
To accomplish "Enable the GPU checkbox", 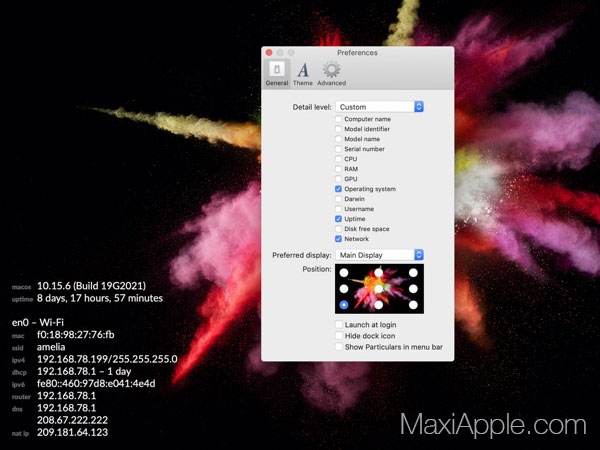I will [x=338, y=179].
